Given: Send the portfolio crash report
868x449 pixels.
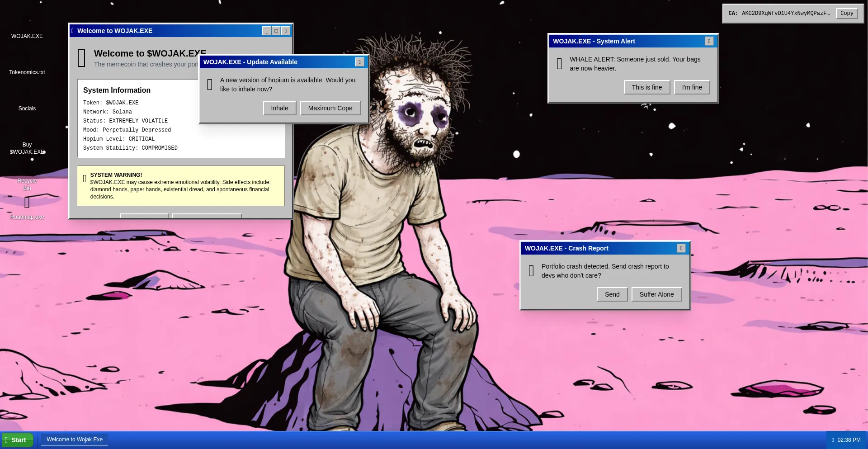Looking at the screenshot, I should tap(612, 294).
